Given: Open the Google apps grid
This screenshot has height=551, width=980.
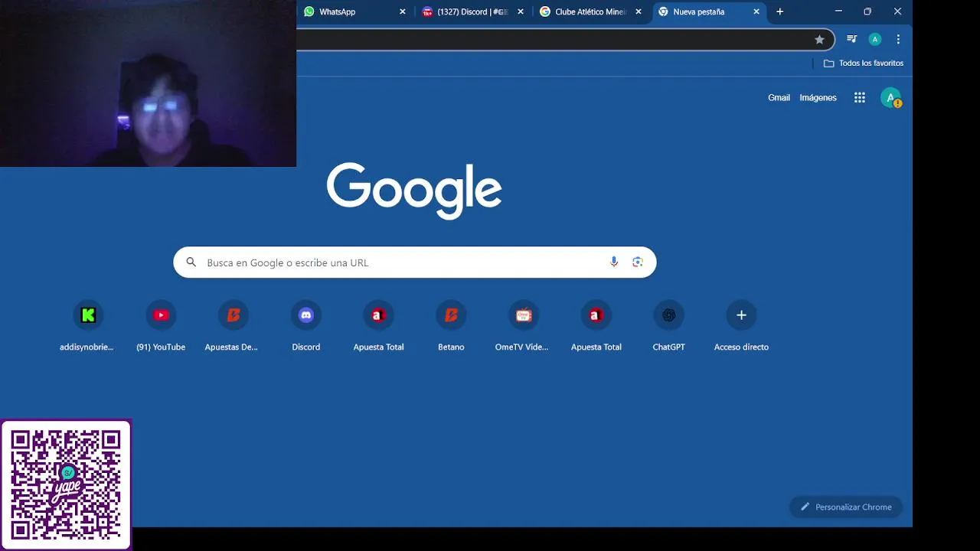Looking at the screenshot, I should (860, 97).
